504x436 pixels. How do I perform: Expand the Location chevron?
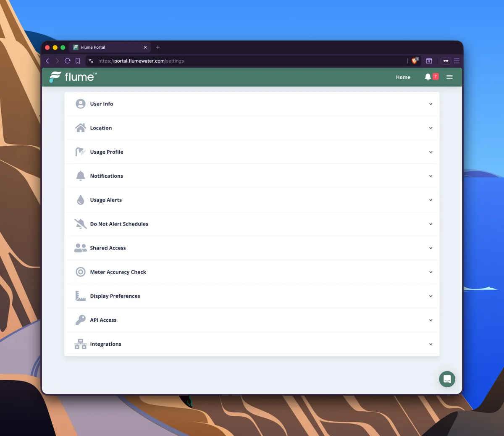click(430, 128)
